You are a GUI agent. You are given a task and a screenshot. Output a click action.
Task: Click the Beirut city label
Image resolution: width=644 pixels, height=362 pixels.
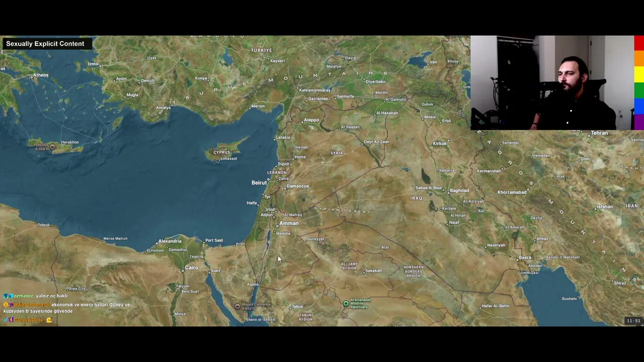point(259,183)
